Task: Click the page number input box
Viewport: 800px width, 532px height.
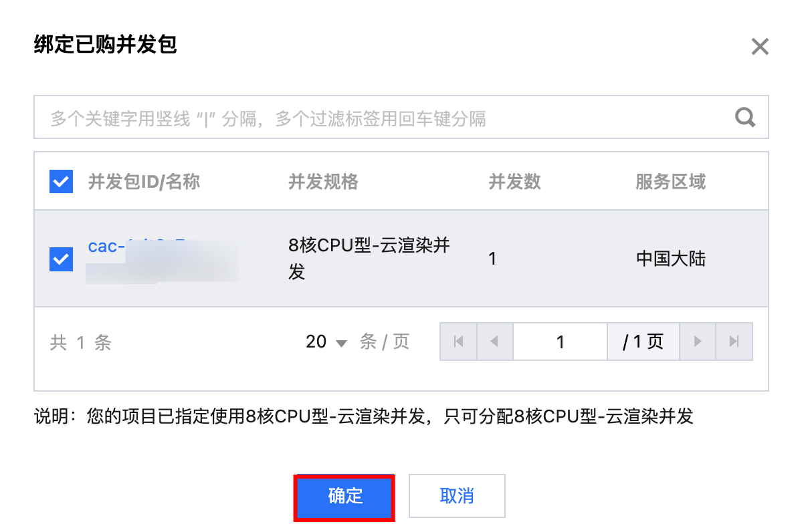Action: pyautogui.click(x=560, y=342)
